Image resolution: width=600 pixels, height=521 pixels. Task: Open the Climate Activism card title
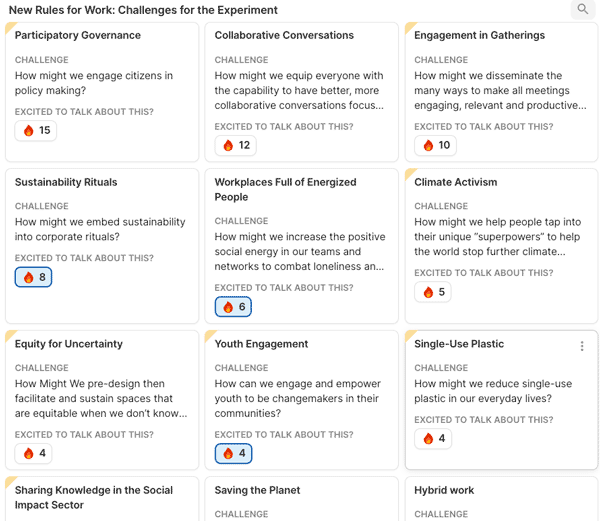coord(455,182)
